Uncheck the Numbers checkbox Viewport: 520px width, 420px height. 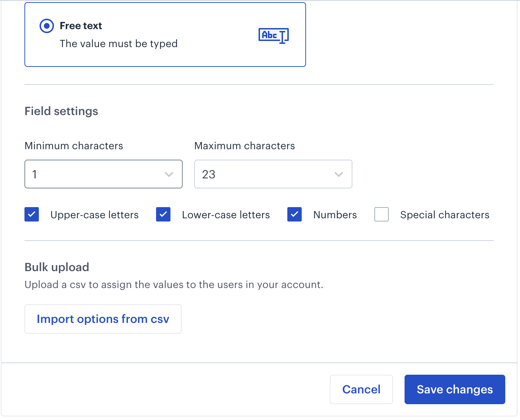point(295,214)
